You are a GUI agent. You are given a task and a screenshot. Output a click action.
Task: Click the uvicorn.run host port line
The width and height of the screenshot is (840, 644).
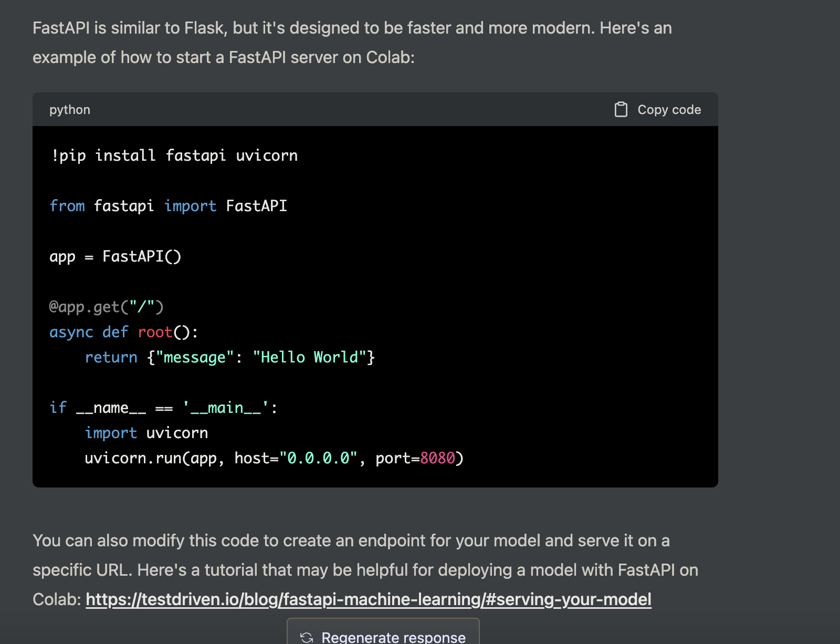tap(274, 458)
